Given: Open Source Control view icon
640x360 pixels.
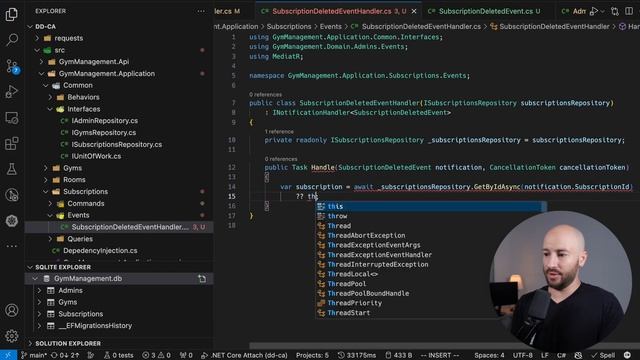Looking at the screenshot, I should 11,66.
